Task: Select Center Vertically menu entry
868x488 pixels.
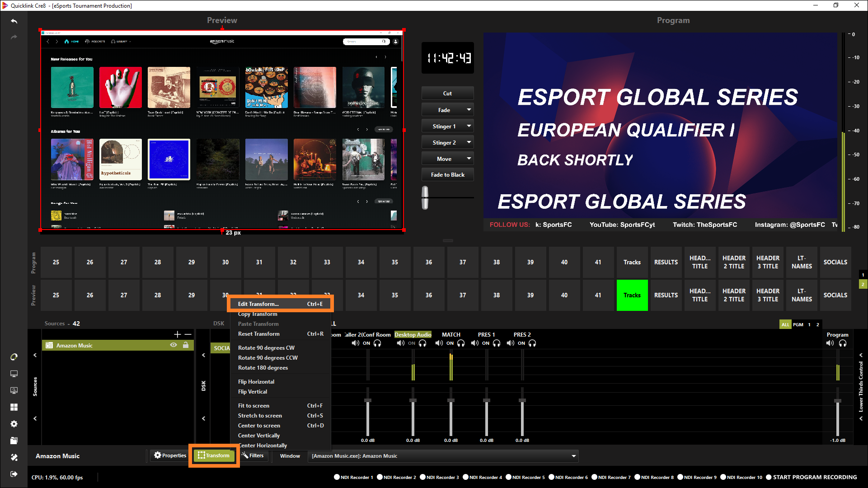Action: (x=280, y=436)
